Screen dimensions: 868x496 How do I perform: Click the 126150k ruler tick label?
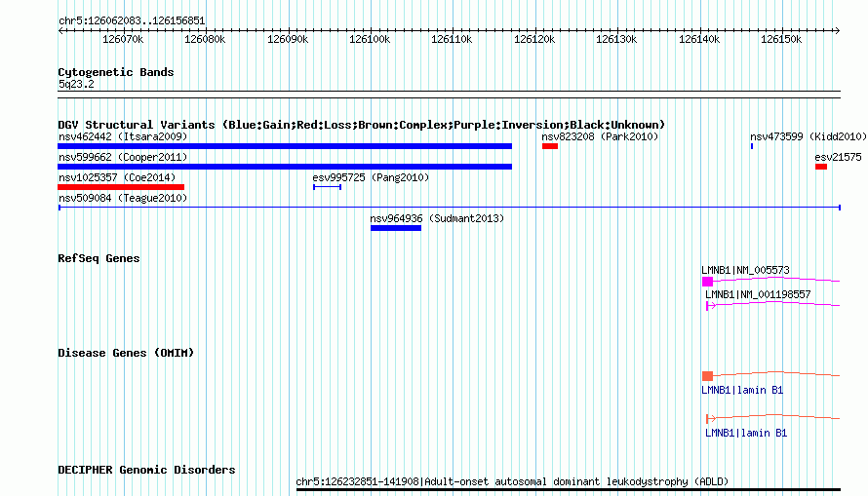pos(781,39)
